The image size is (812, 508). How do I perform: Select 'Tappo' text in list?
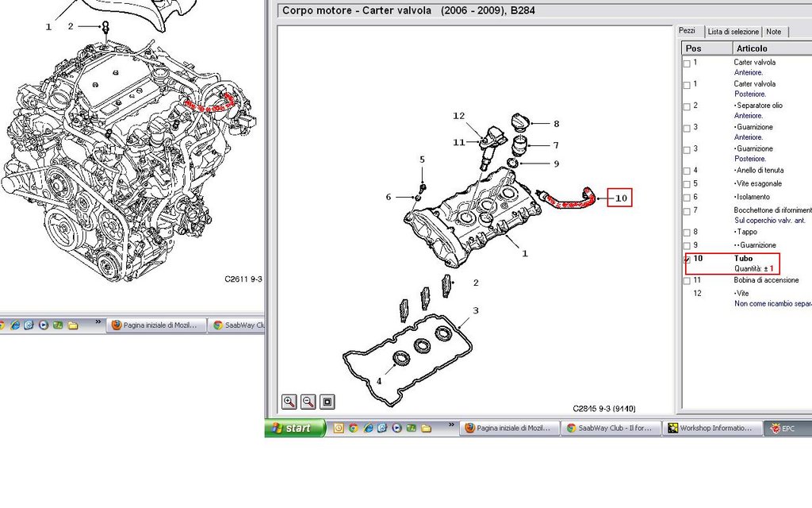point(747,232)
